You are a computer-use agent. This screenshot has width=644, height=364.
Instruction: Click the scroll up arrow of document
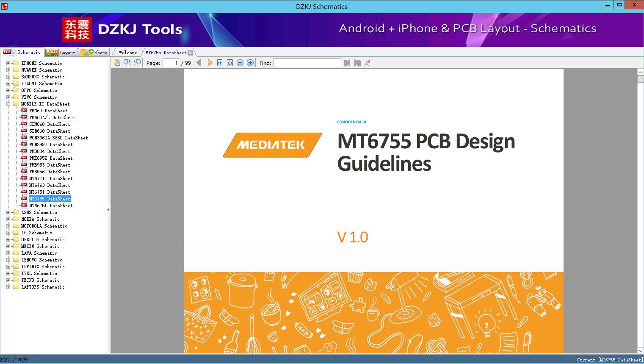tap(641, 72)
